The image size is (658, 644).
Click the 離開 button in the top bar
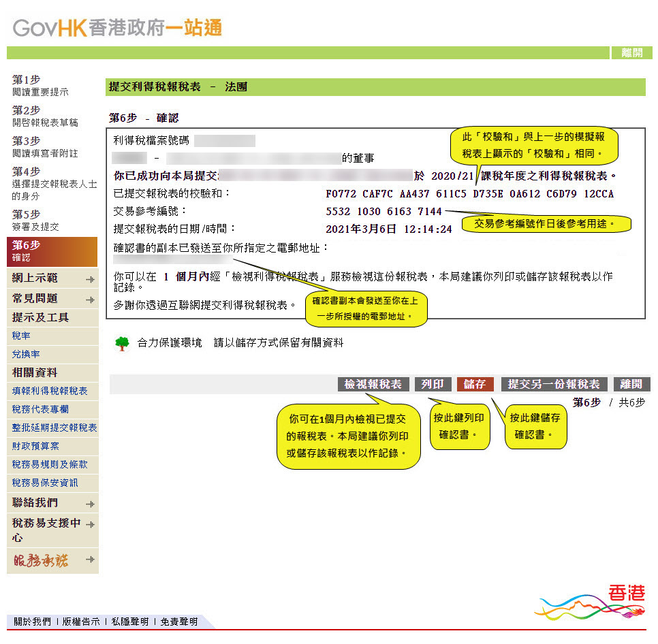pos(631,52)
